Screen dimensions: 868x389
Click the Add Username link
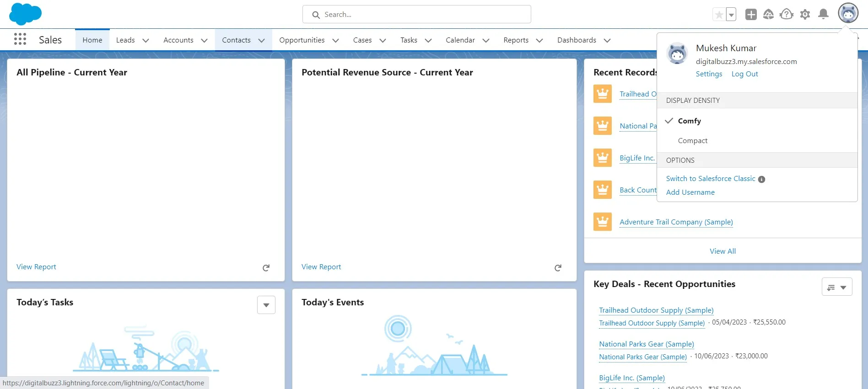[690, 192]
